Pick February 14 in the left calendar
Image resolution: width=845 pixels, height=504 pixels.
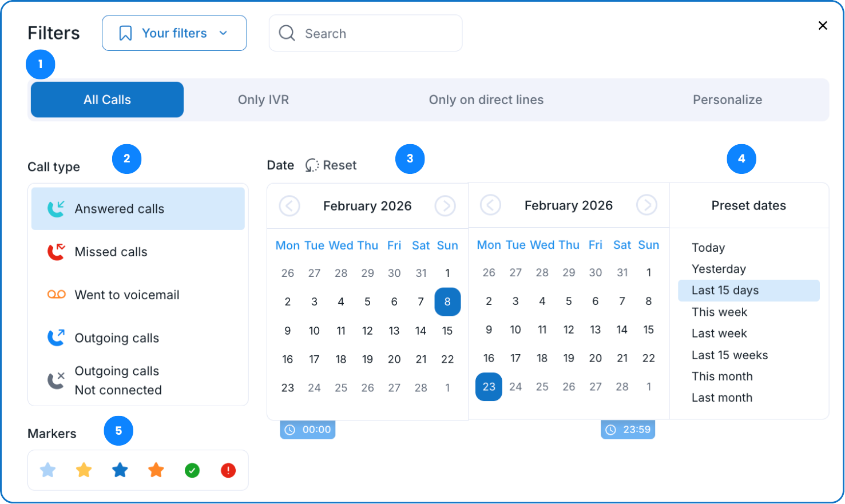[x=421, y=331]
